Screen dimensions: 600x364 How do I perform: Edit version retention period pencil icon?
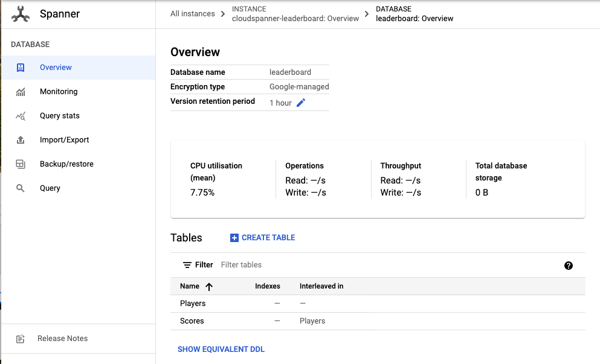pos(301,103)
